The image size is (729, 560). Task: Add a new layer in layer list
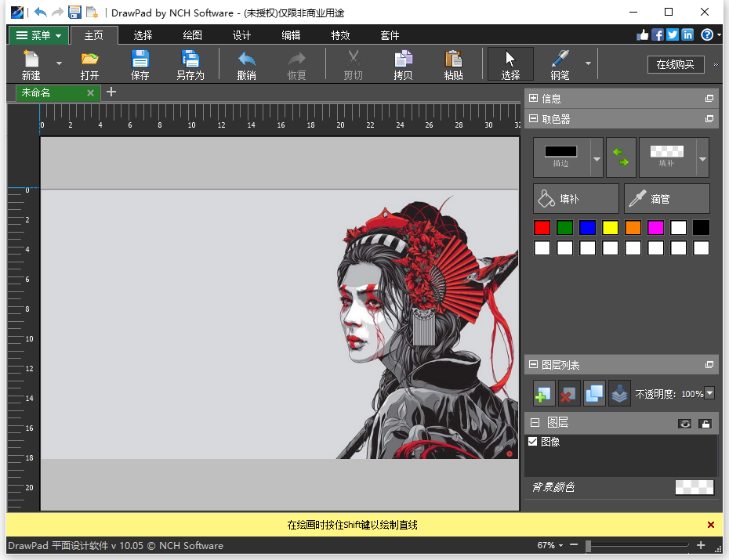click(543, 394)
